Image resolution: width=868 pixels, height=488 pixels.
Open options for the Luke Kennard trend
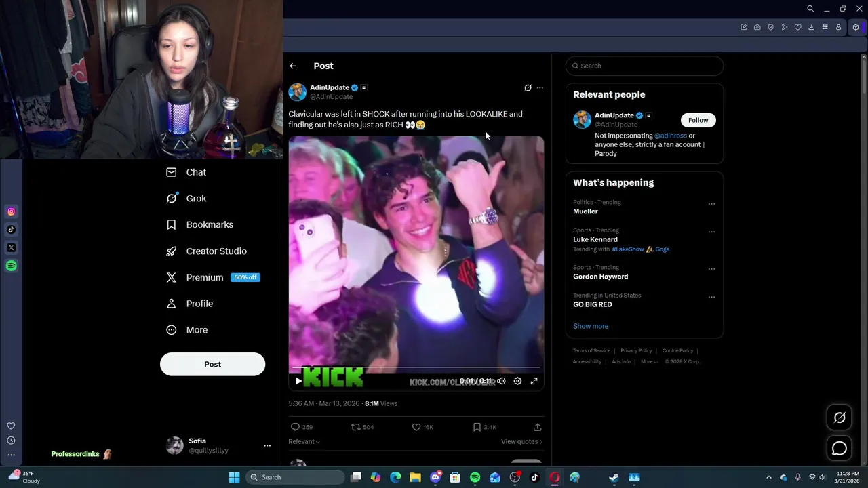click(711, 232)
